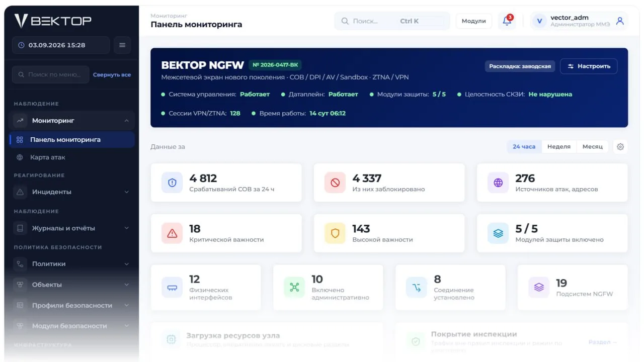The width and height of the screenshot is (644, 362).
Task: Click the hamburger menu icon beside date
Action: pyautogui.click(x=122, y=45)
